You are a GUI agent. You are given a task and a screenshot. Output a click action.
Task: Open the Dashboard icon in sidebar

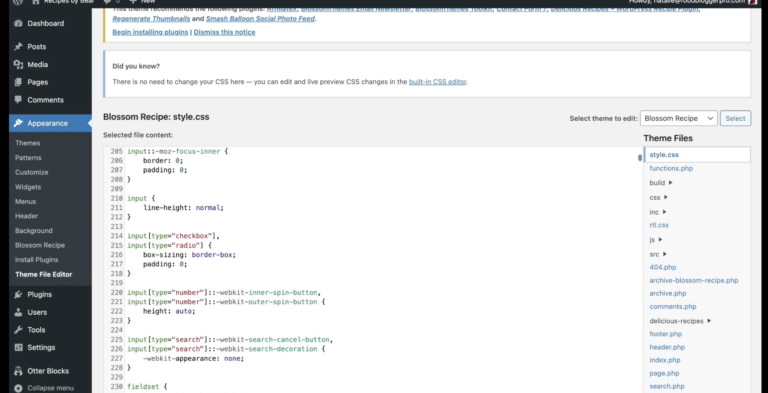pyautogui.click(x=19, y=24)
